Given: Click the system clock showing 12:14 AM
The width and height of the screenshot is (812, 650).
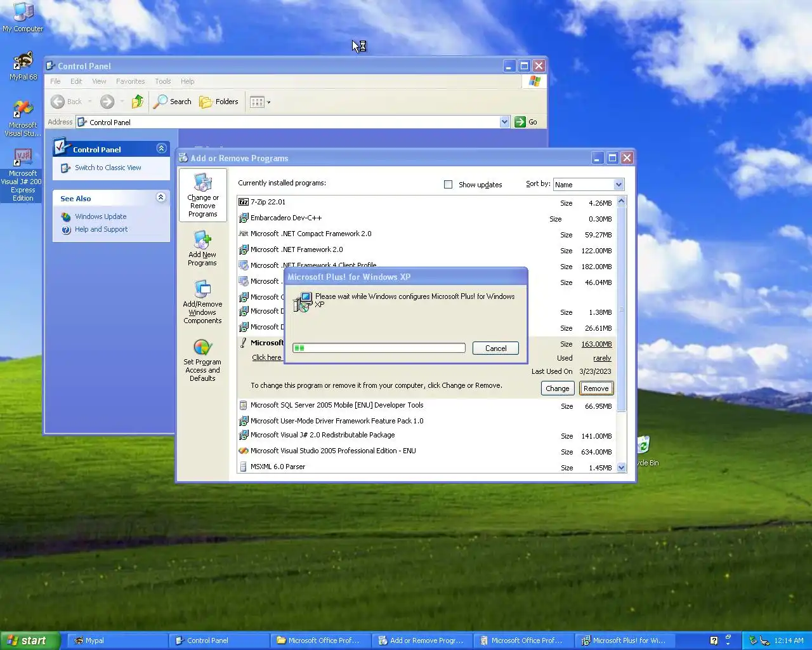Looking at the screenshot, I should tap(789, 640).
